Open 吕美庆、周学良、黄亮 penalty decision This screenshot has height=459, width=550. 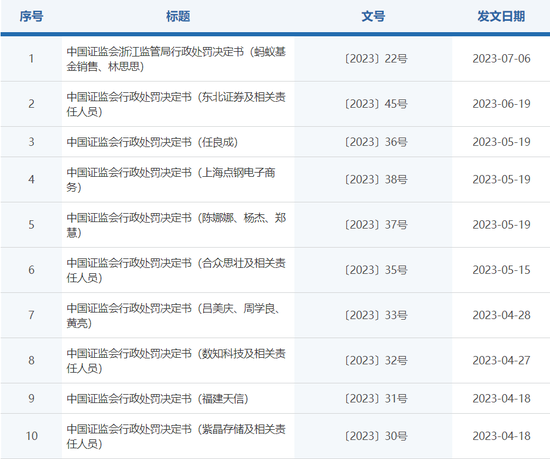(174, 315)
